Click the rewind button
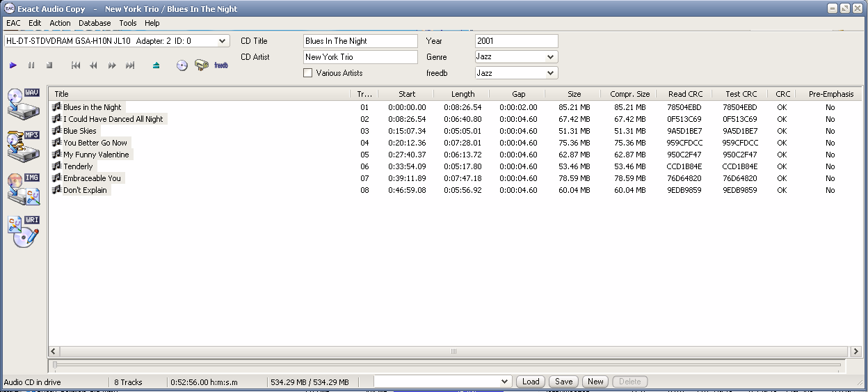 point(94,65)
